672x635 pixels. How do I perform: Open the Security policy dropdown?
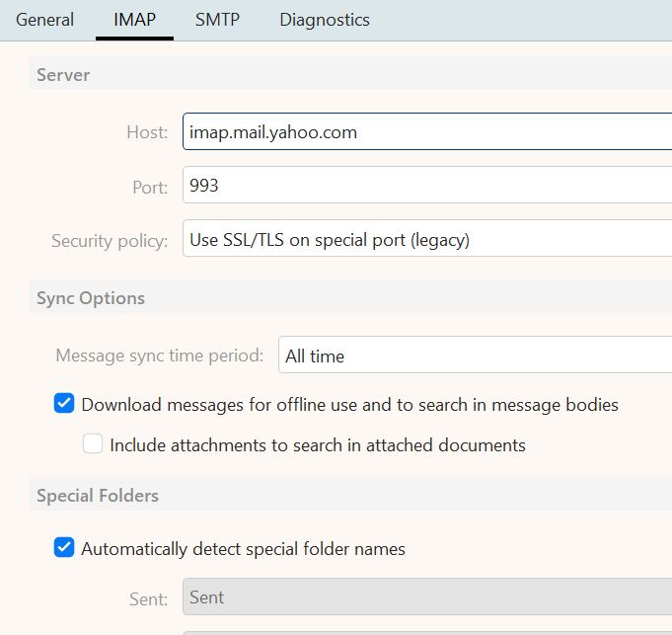(x=426, y=240)
